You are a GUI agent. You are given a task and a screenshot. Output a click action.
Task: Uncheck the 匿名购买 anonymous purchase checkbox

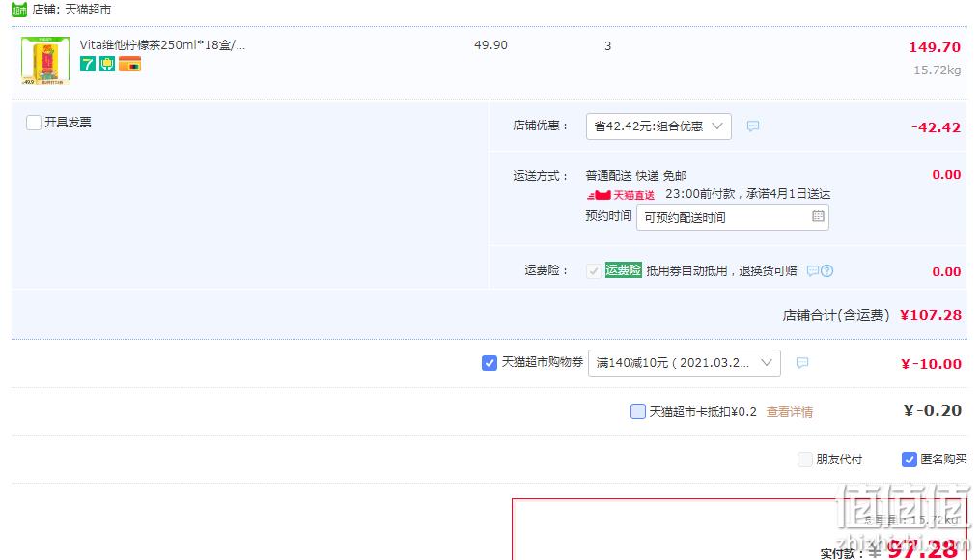(x=910, y=460)
